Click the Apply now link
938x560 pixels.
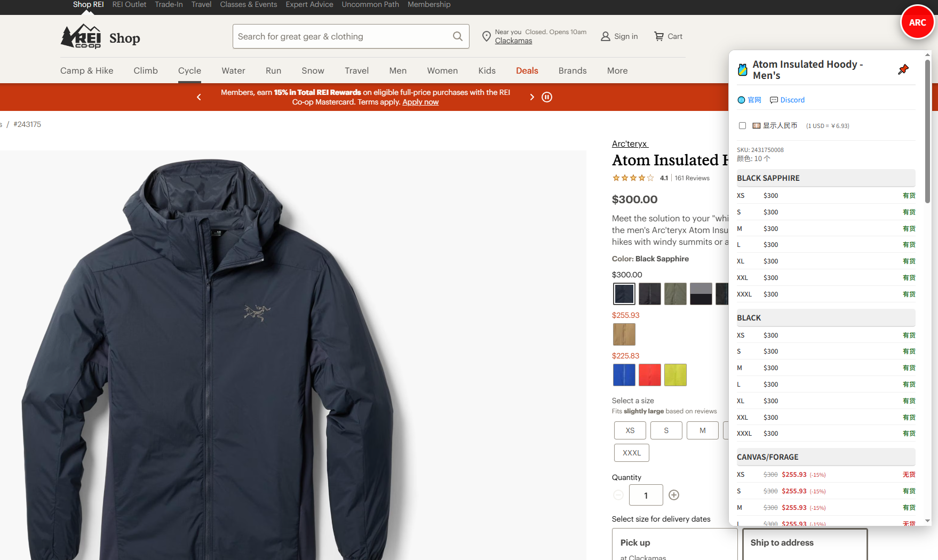pyautogui.click(x=420, y=102)
